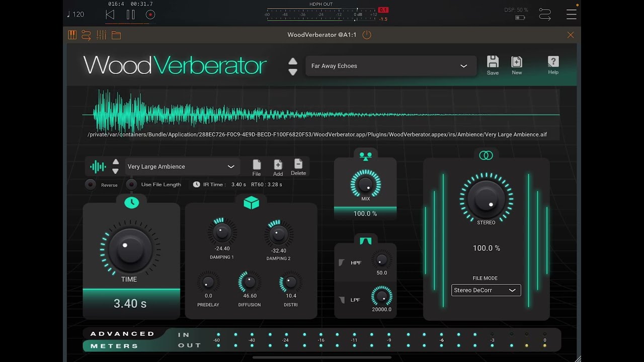Toggle the loop icon at top right
Screen dimensions: 644x362
coord(545,14)
